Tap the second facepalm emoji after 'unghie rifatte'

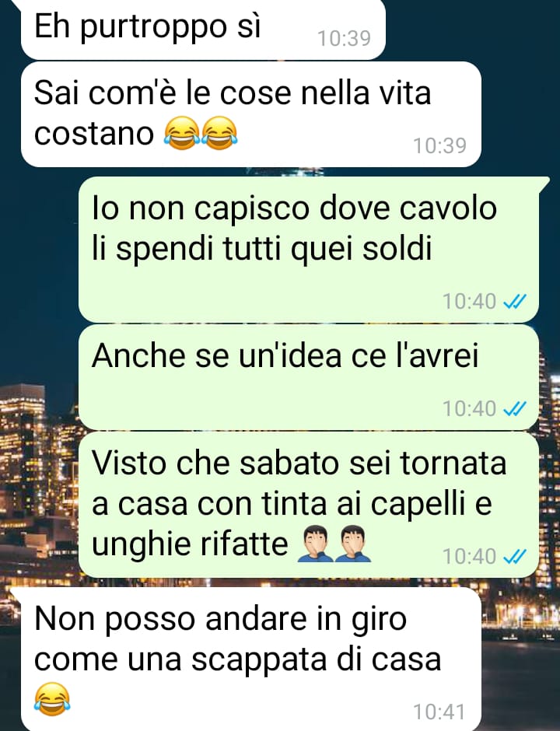tap(353, 544)
